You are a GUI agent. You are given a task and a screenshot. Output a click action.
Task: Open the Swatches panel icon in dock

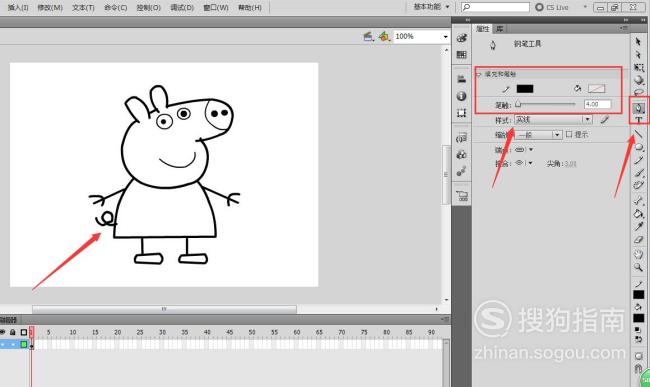point(461,55)
